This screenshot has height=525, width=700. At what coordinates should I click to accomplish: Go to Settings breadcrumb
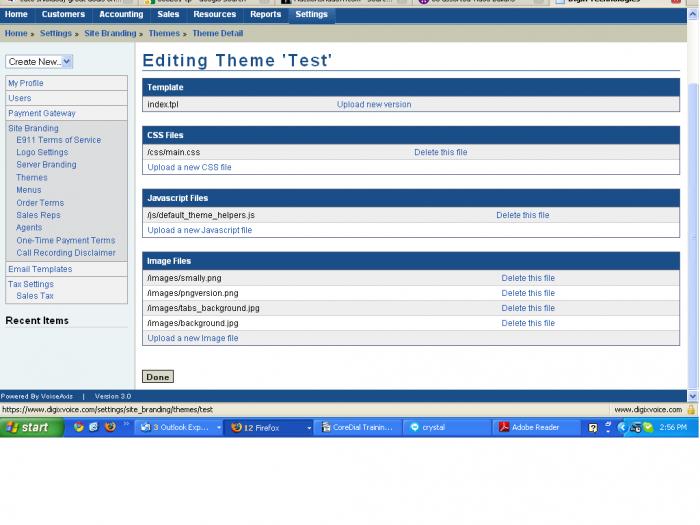click(56, 33)
